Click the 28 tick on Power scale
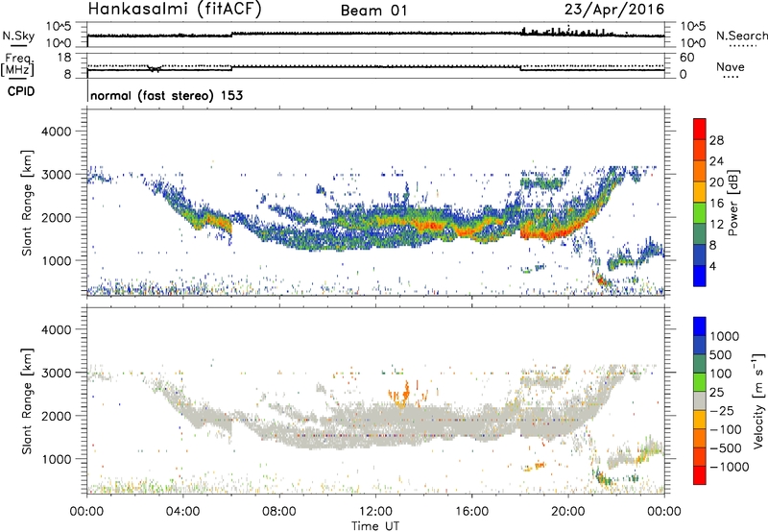This screenshot has height=532, width=768. [x=716, y=140]
